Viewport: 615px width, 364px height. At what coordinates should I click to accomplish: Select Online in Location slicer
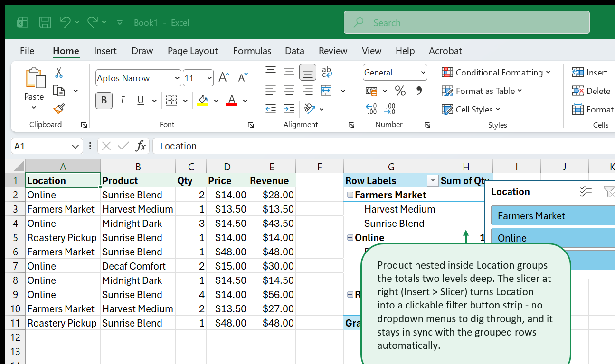[x=553, y=238]
